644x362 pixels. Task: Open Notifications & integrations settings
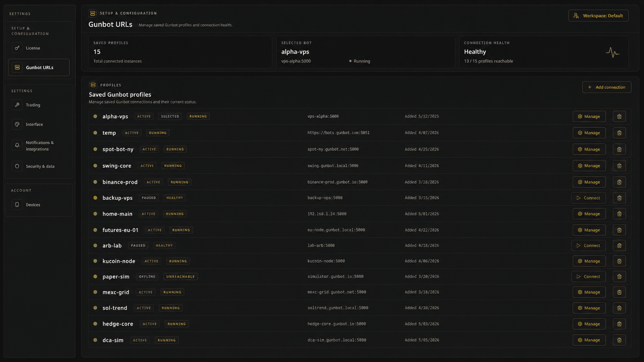point(39,146)
